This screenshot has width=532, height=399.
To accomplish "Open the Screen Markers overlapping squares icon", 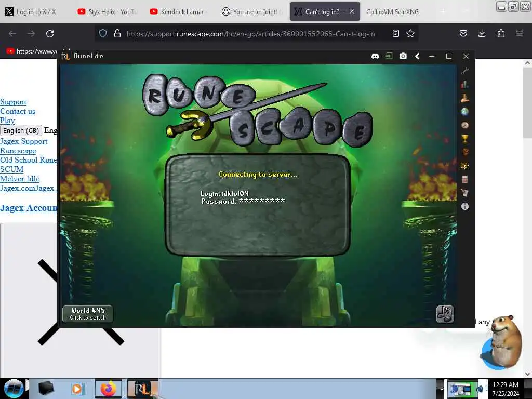I will [465, 166].
